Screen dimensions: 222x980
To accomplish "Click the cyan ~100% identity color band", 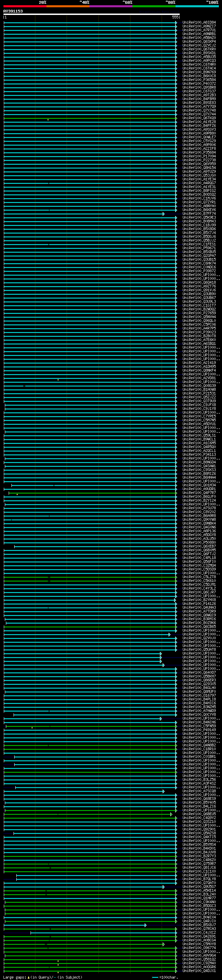I will click(197, 6).
